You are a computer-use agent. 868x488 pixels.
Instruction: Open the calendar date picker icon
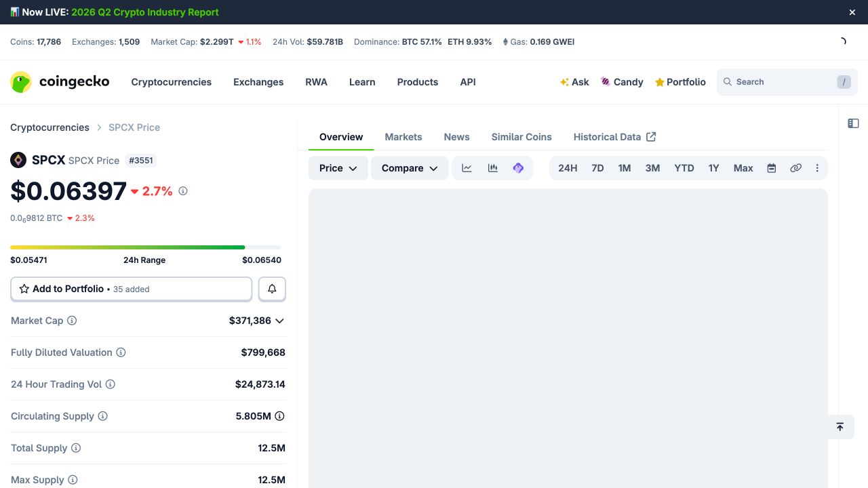pyautogui.click(x=771, y=168)
